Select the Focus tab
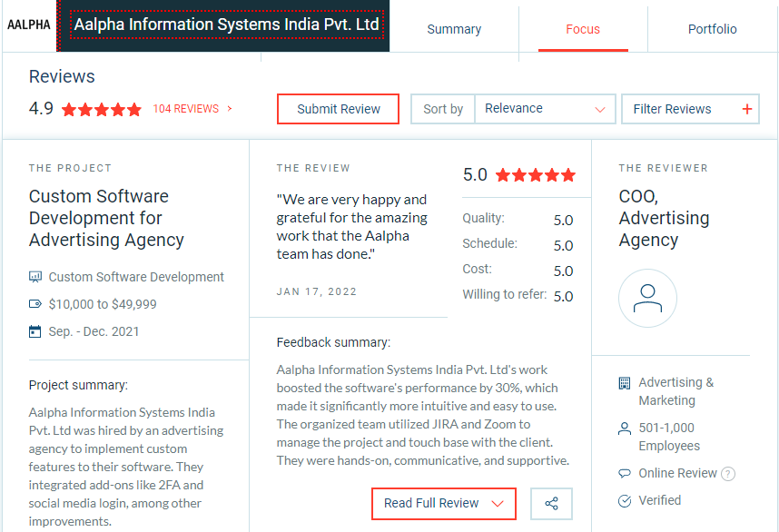779x532 pixels. [x=583, y=29]
